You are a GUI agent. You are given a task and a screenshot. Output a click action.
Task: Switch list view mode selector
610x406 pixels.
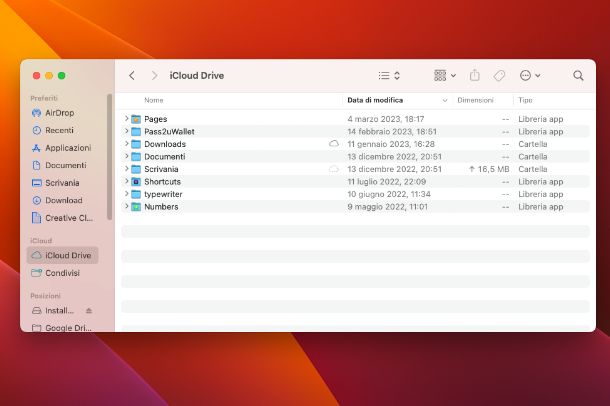389,75
